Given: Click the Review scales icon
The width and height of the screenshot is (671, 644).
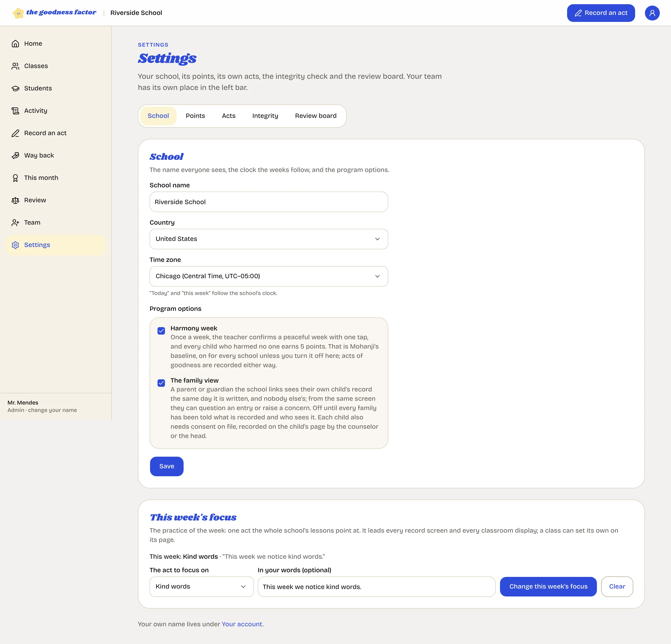Looking at the screenshot, I should pos(15,200).
